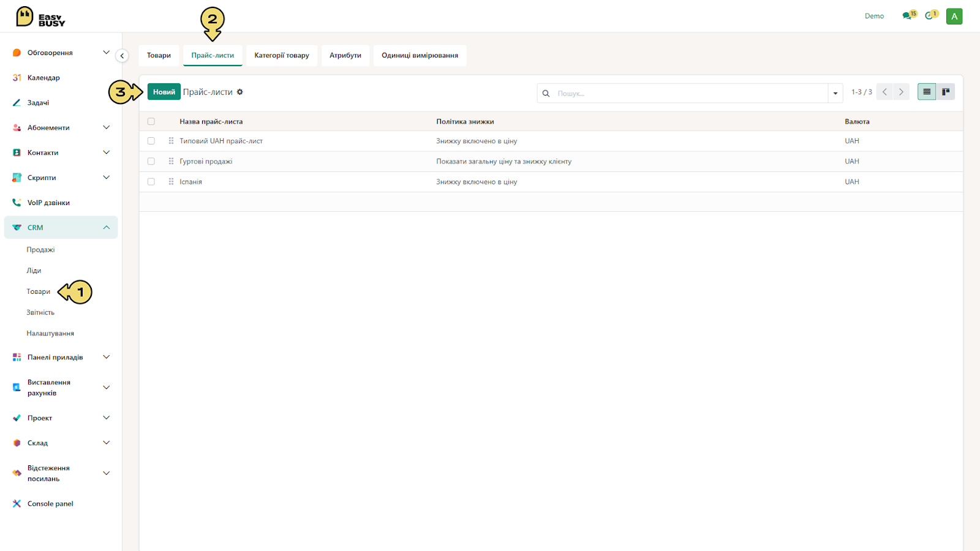Collapse the CRM sidebar section
The image size is (980, 551).
(106, 227)
